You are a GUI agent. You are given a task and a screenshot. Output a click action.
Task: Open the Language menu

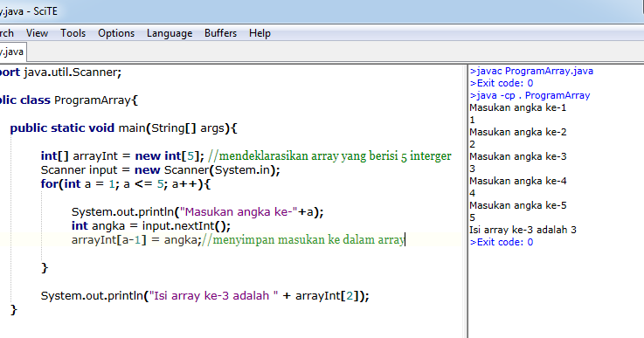point(170,33)
